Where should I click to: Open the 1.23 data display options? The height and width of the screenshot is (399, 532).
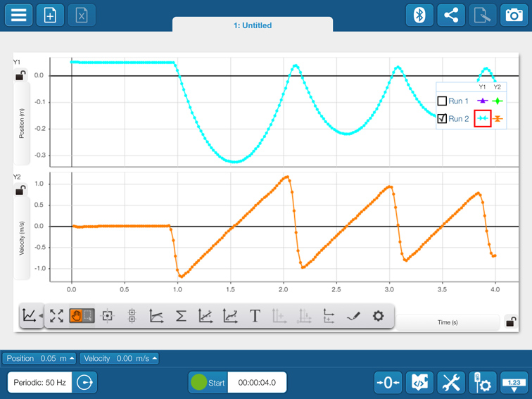click(x=514, y=383)
